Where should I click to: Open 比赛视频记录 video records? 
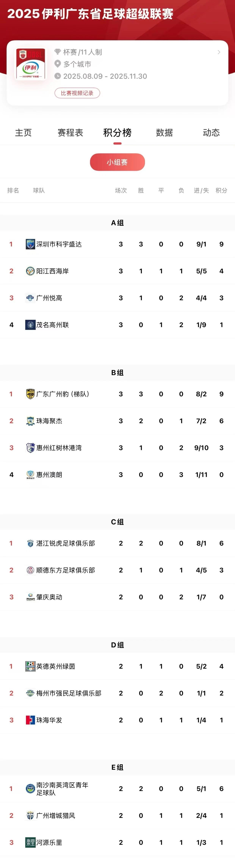(77, 93)
